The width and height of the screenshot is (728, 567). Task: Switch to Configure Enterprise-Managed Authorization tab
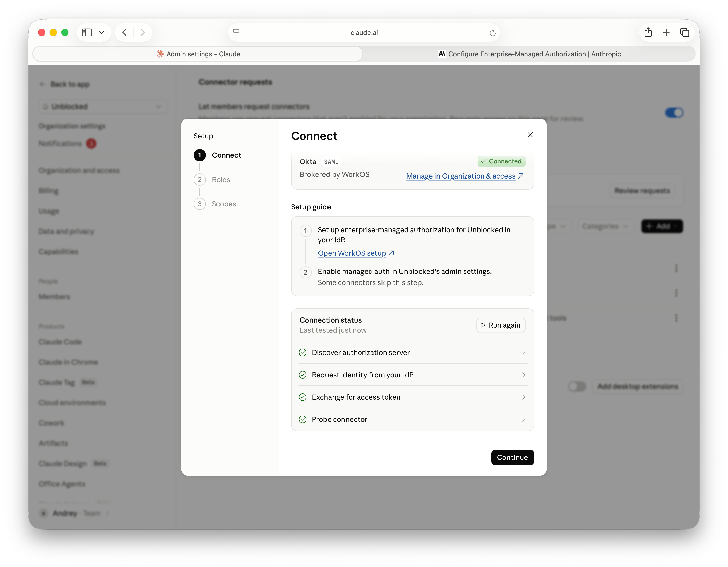[x=529, y=54]
